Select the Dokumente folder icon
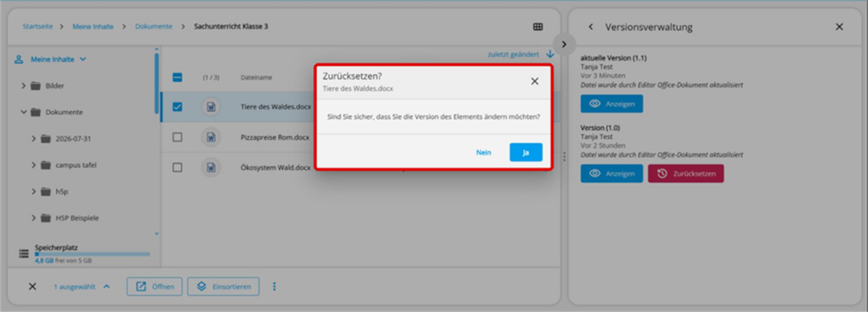 [36, 112]
